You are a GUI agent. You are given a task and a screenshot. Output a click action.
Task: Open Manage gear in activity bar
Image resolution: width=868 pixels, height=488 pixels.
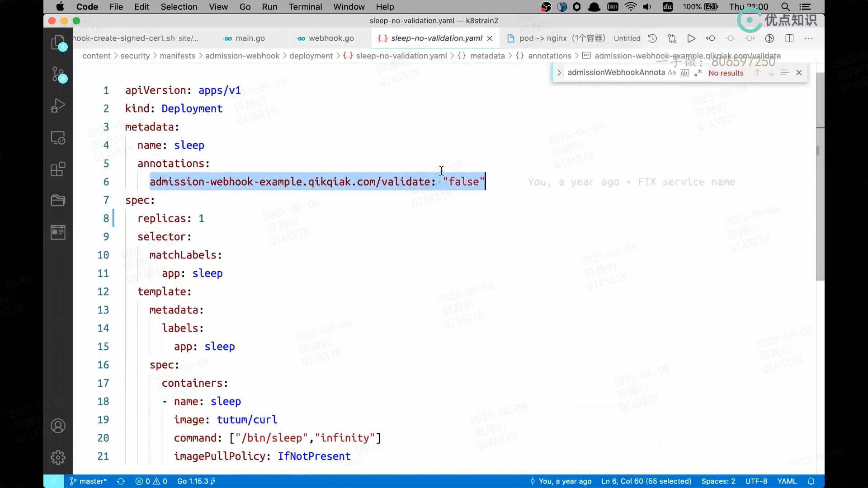58,457
